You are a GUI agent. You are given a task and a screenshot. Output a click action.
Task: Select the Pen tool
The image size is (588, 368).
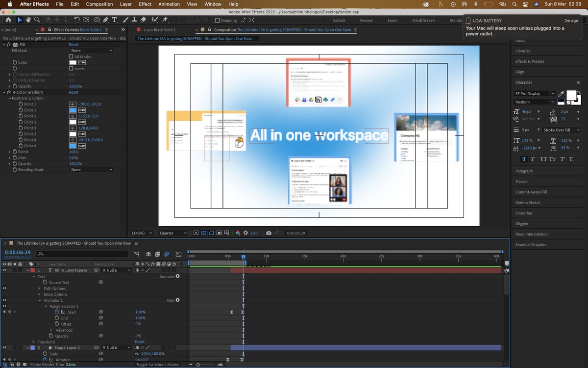105,20
